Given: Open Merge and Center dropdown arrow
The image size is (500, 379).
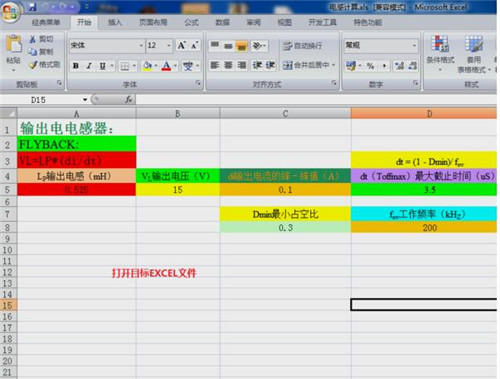Looking at the screenshot, I should pyautogui.click(x=333, y=65).
